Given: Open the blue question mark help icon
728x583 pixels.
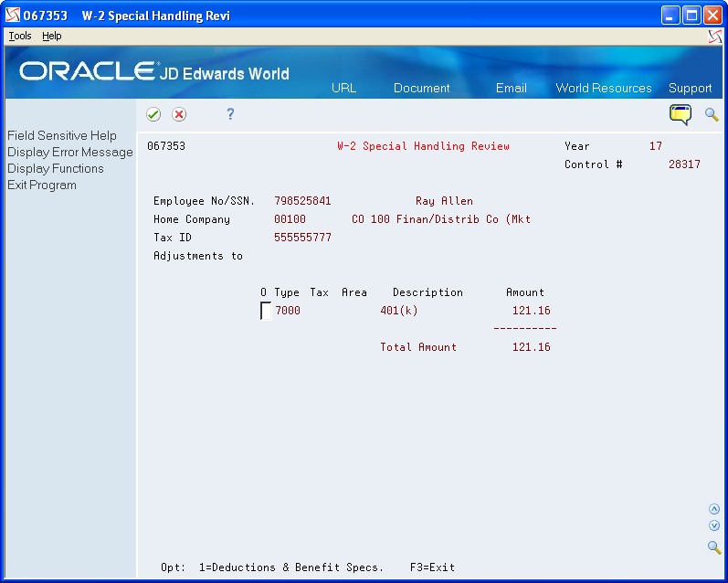Looking at the screenshot, I should pos(230,114).
